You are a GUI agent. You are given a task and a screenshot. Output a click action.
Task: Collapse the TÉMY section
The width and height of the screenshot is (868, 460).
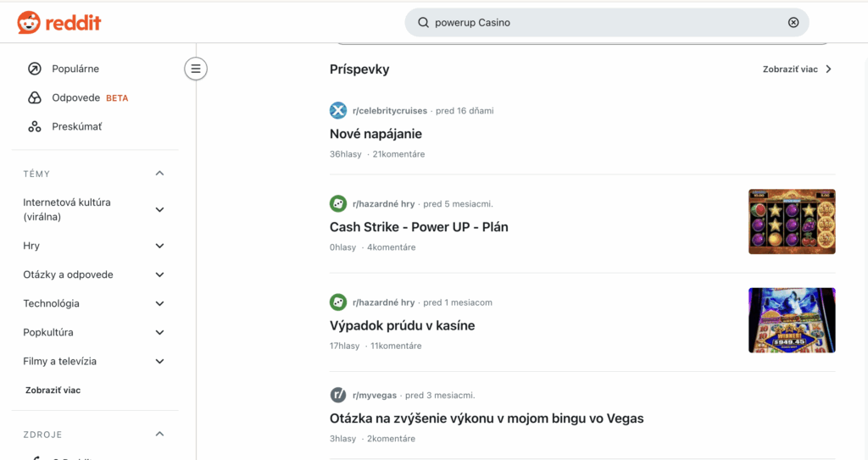pyautogui.click(x=159, y=174)
